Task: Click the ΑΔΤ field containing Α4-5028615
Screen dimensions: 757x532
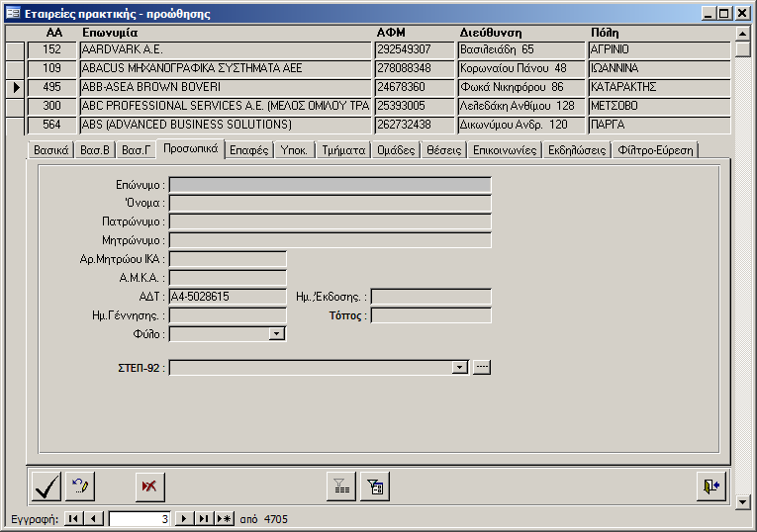Action: tap(227, 296)
